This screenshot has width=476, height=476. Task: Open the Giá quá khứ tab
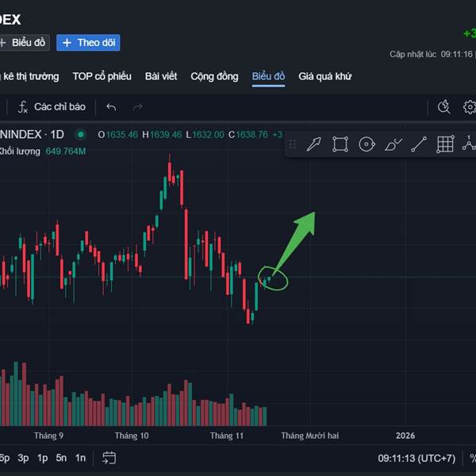(x=324, y=76)
